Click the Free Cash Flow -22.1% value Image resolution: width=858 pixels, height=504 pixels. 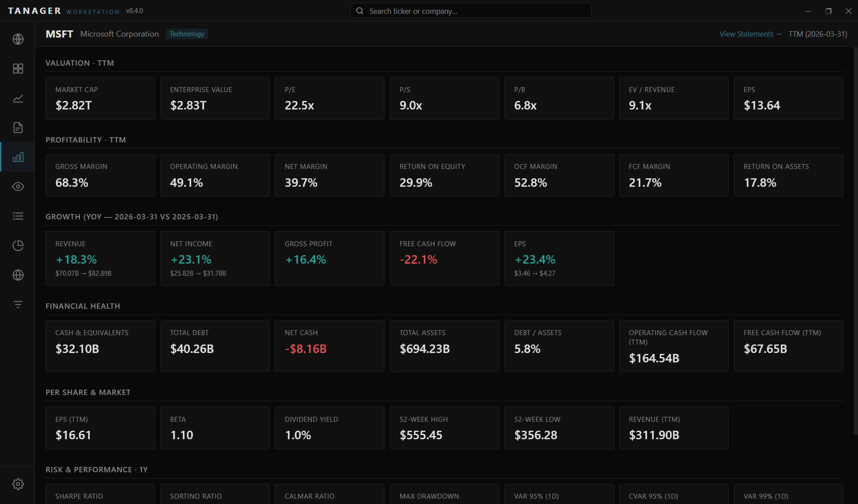(x=418, y=260)
